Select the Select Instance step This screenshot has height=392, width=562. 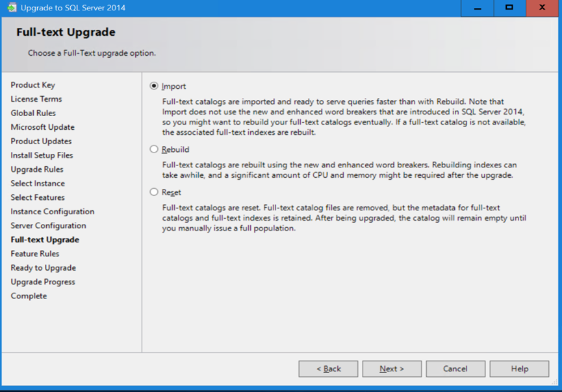click(x=38, y=183)
